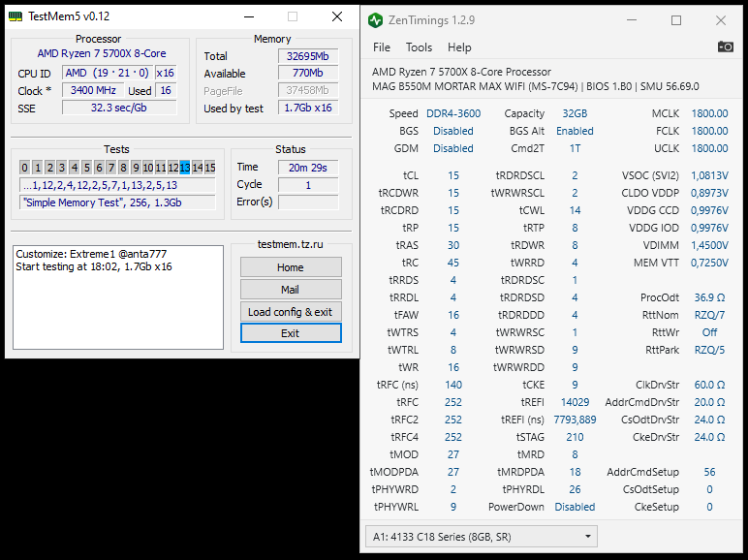
Task: Minimize the ZenTimings window
Action: click(x=632, y=20)
